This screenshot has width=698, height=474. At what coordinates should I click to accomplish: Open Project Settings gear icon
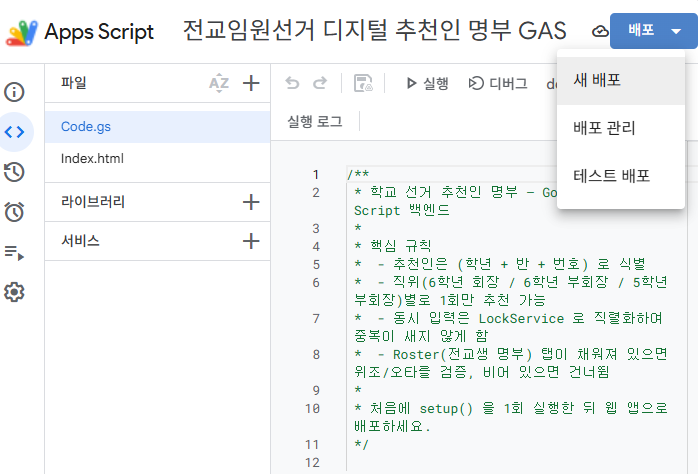14,292
